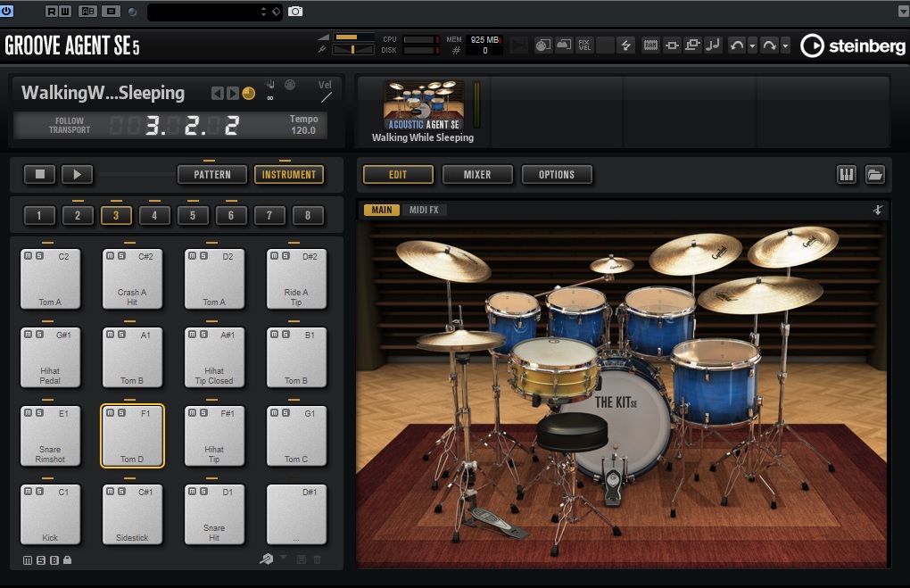Image resolution: width=910 pixels, height=588 pixels.
Task: Click the MIDI reset lightning icon
Action: tap(625, 45)
